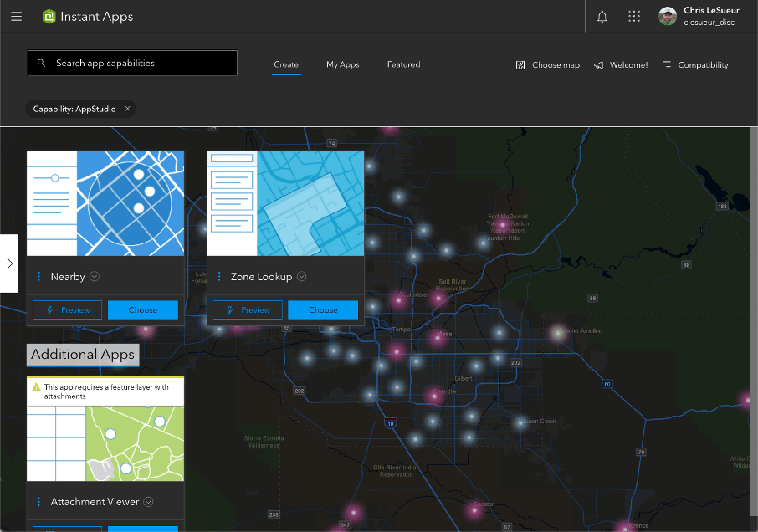Screen dimensions: 758x532
Task: Open Nearby card options menu dots
Action: [39, 276]
